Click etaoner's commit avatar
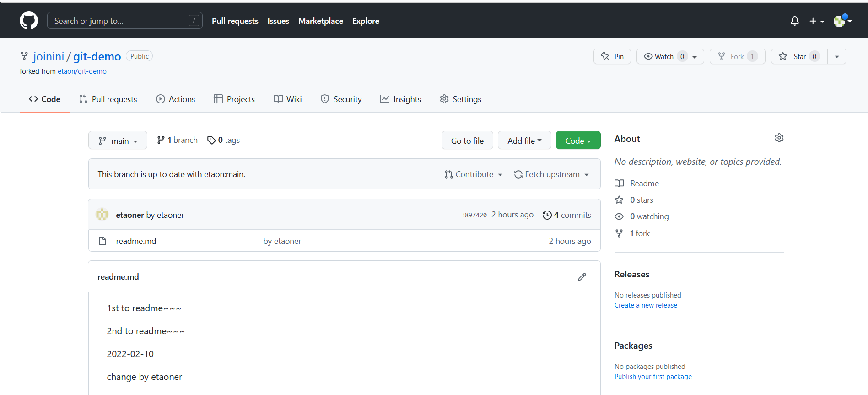 click(102, 215)
